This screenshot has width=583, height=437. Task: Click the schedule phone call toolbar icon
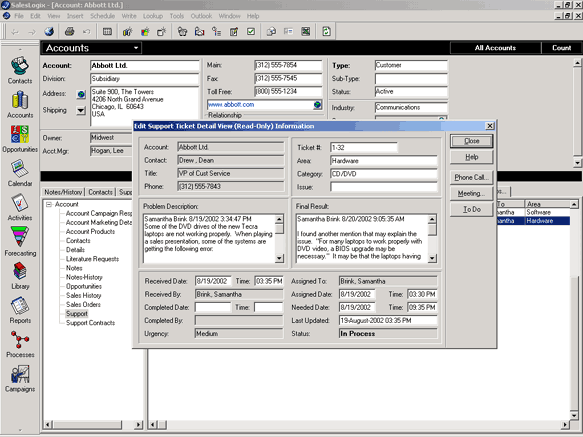pos(182,32)
